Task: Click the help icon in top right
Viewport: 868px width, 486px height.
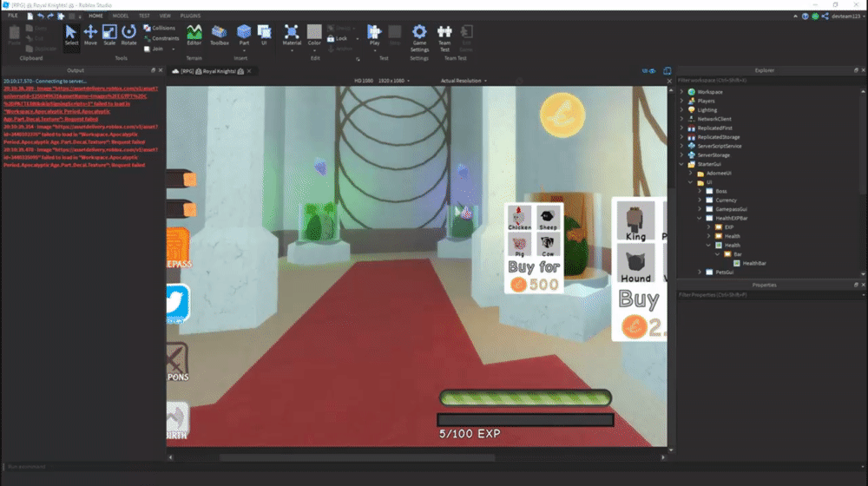Action: click(805, 16)
